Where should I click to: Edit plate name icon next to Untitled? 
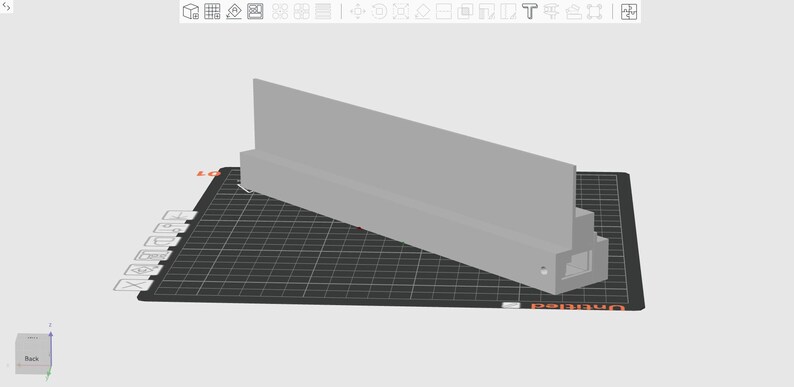[x=510, y=305]
